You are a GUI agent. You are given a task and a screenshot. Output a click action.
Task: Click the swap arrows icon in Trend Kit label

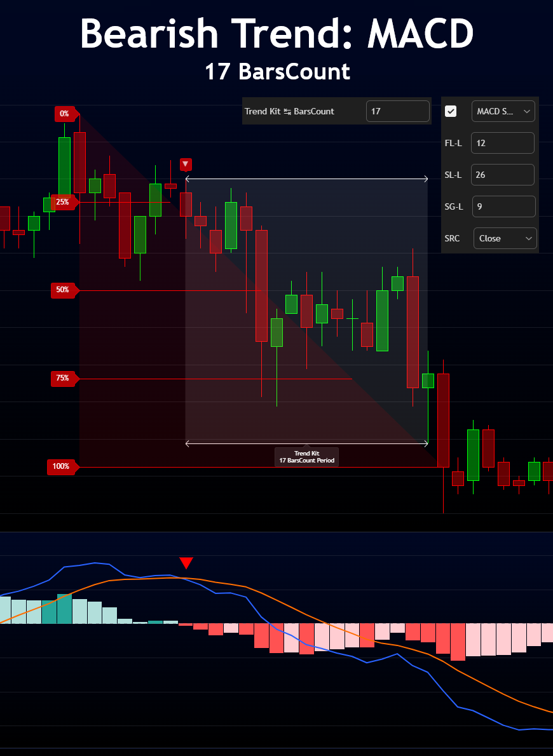(x=287, y=112)
